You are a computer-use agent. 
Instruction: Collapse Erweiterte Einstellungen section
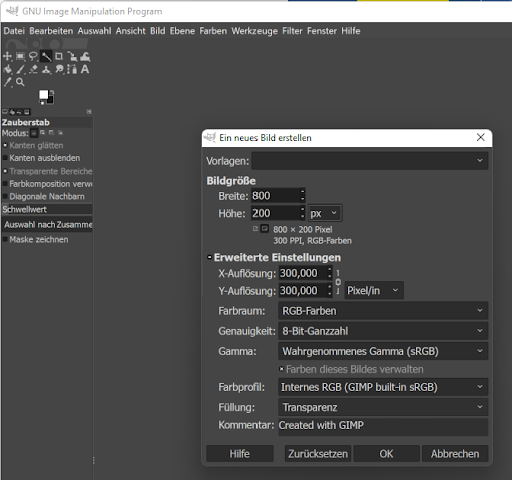(x=210, y=257)
